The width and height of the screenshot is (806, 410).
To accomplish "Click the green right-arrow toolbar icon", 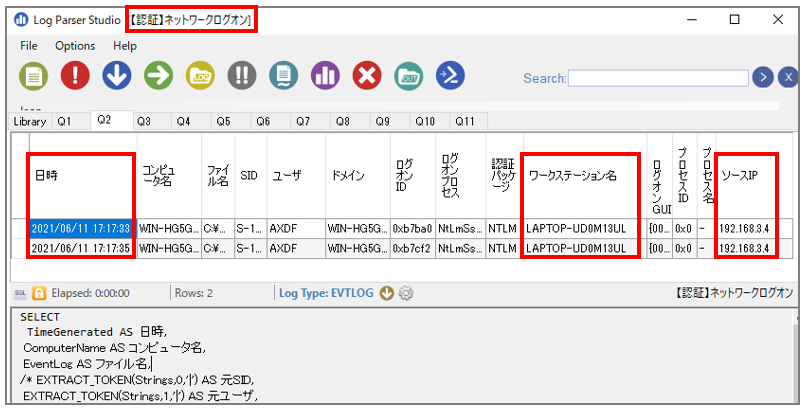I will point(158,76).
